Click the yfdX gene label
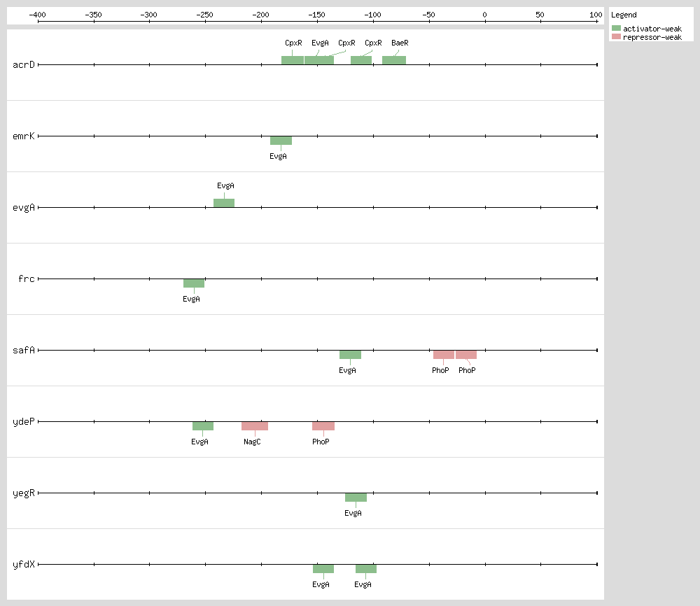Screen dimensions: 700x606 click(x=24, y=565)
